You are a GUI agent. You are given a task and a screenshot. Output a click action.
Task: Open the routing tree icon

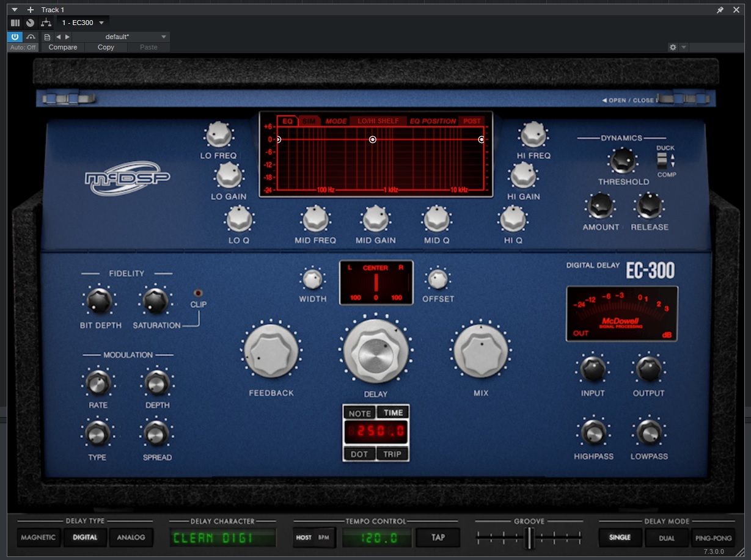[46, 23]
